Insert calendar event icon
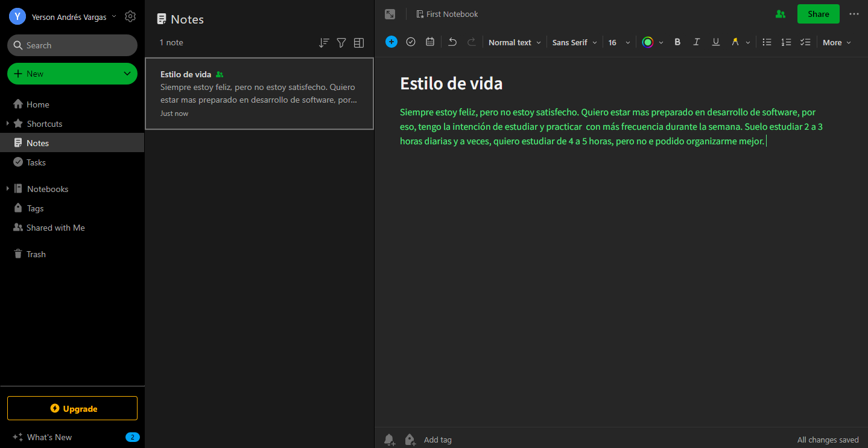This screenshot has height=448, width=868. 430,42
